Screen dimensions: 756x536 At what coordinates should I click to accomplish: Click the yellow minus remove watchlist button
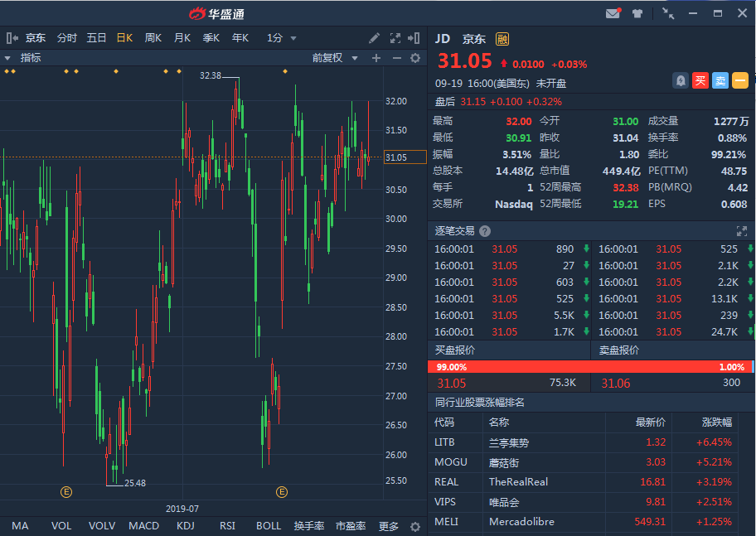click(x=740, y=80)
